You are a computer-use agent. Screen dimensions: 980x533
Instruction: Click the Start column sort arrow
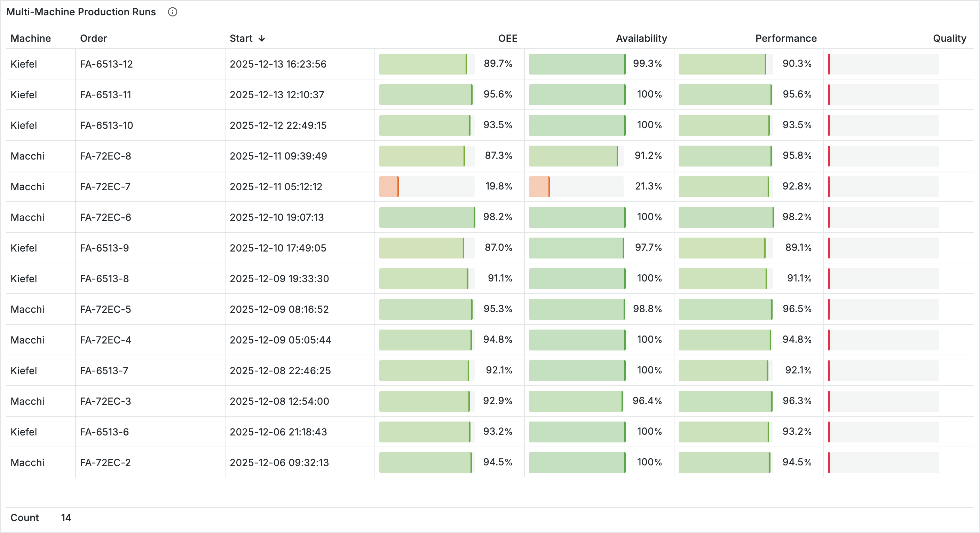tap(262, 38)
